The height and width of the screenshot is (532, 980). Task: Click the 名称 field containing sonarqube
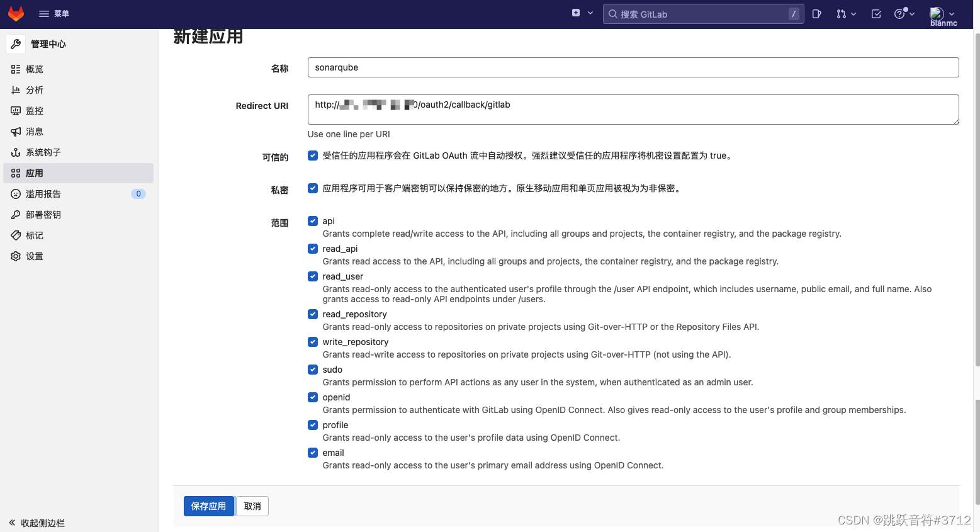(633, 67)
